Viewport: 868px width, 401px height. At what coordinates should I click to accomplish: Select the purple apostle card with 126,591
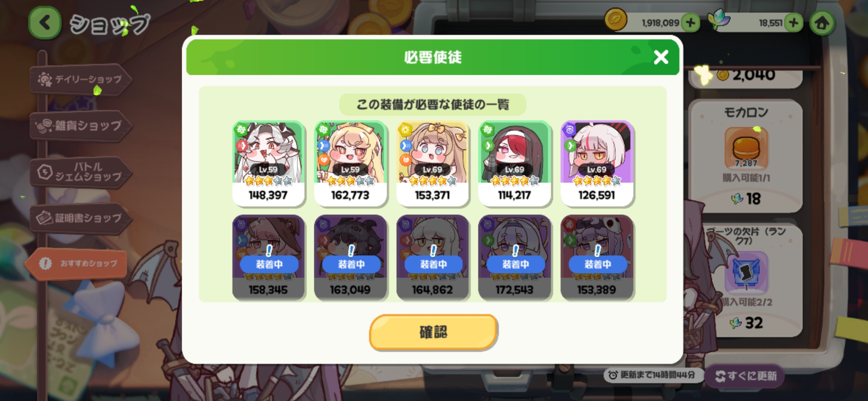597,164
